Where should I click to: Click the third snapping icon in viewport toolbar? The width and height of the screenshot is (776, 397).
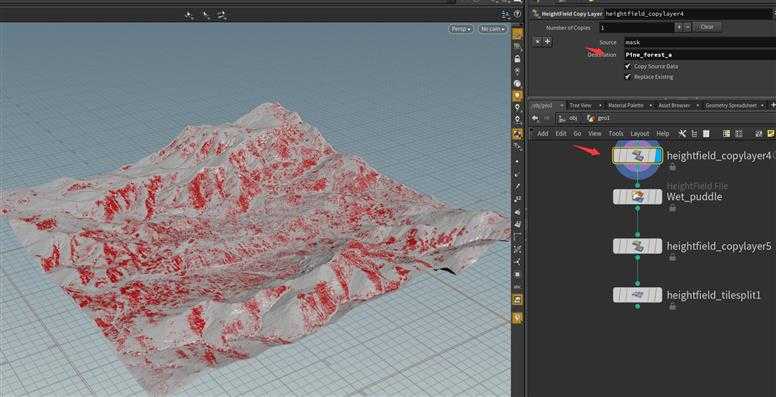pyautogui.click(x=222, y=15)
